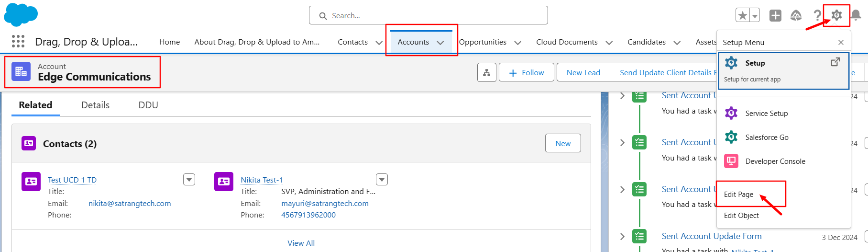Expand the Candidates tab chevron

pyautogui.click(x=677, y=43)
